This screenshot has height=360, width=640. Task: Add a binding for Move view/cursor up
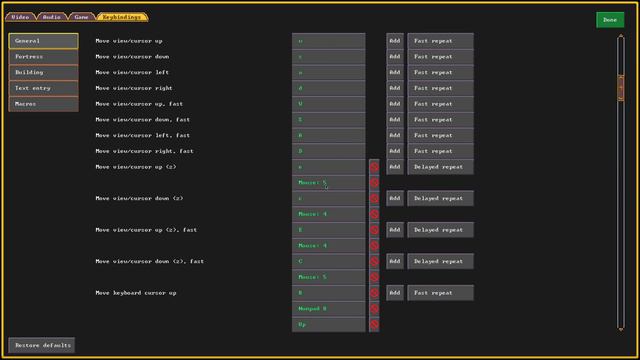(x=395, y=41)
